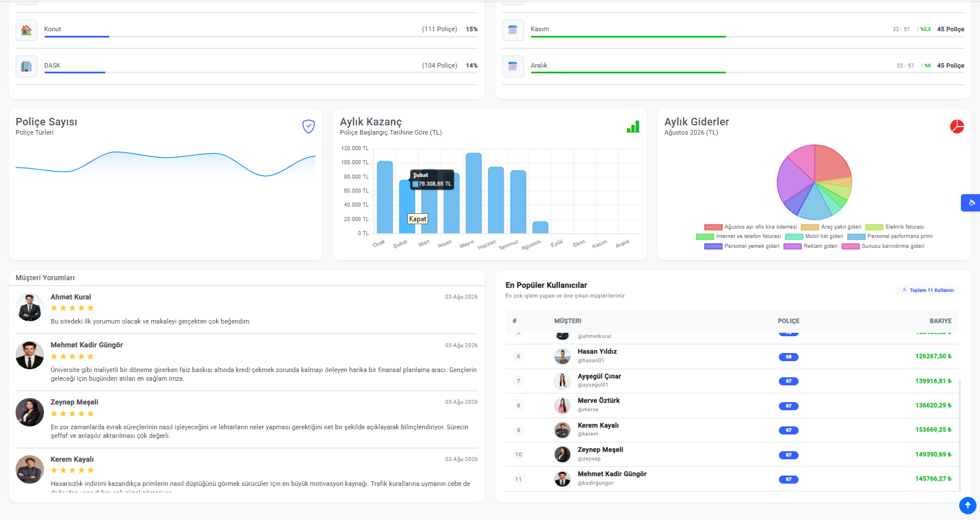Click the Aralık calendar icon

(513, 66)
